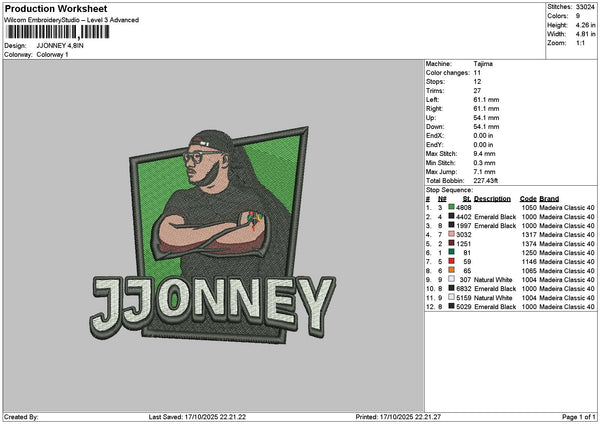This screenshot has width=600, height=424.
Task: Click the Zoom value '1:1'
Action: [580, 43]
